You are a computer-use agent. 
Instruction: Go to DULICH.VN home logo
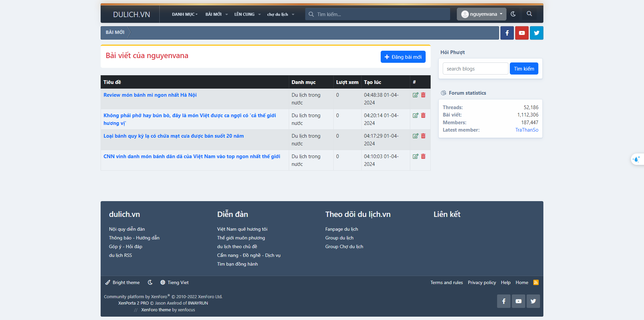[x=131, y=14]
